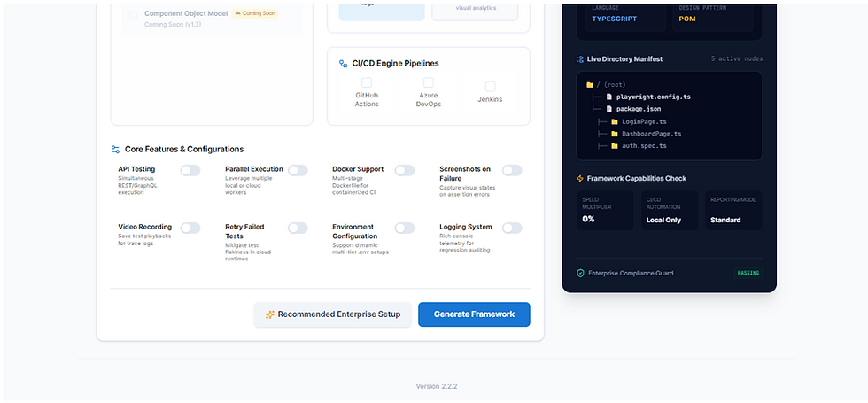Click the Core Features sliders icon
Viewport: 868px width, 403px height.
click(x=115, y=150)
